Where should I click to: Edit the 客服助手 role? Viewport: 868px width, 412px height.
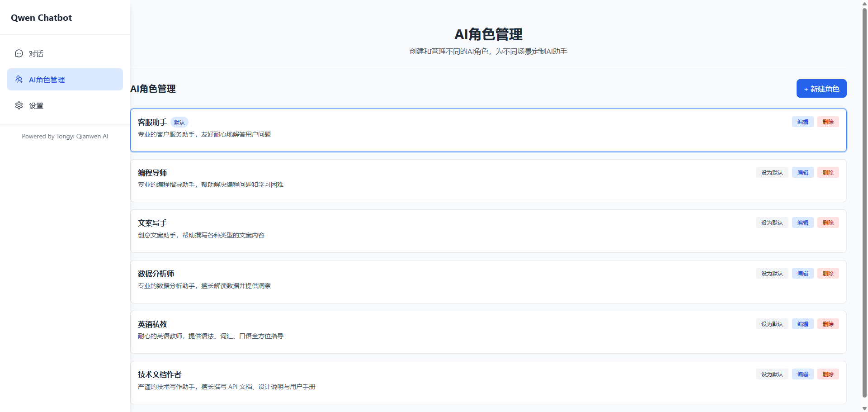coord(803,122)
